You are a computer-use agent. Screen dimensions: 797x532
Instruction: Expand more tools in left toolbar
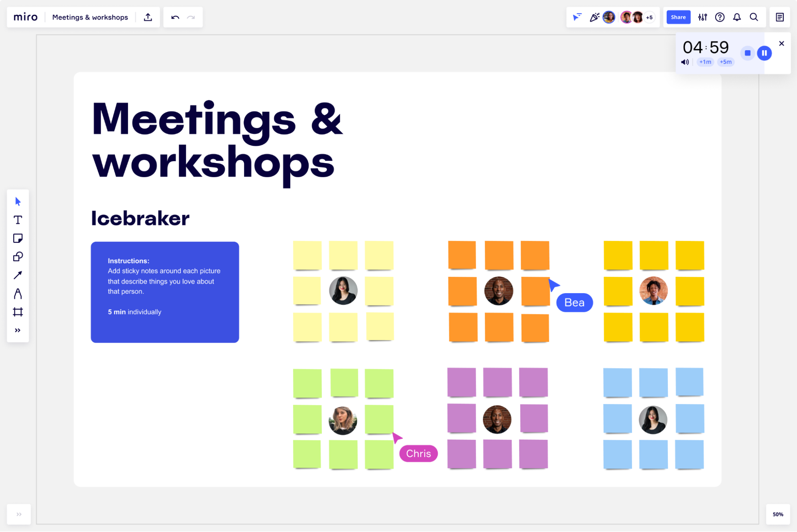(18, 330)
